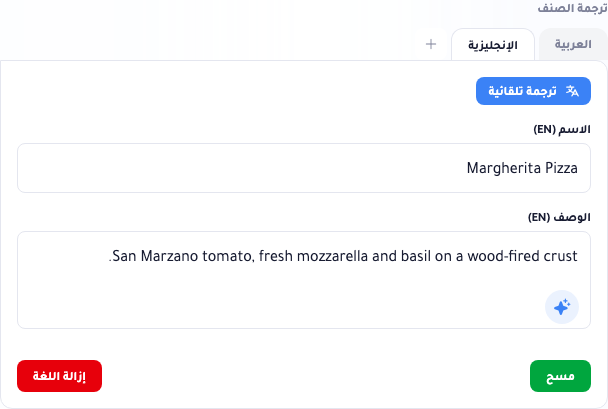This screenshot has height=409, width=608.
Task: Click the word basil in the description
Action: [x=416, y=256]
